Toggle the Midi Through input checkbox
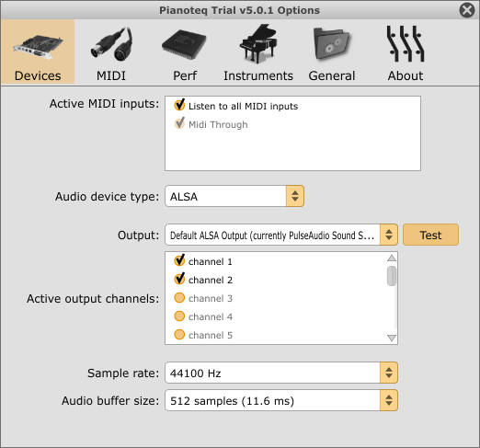 [179, 123]
